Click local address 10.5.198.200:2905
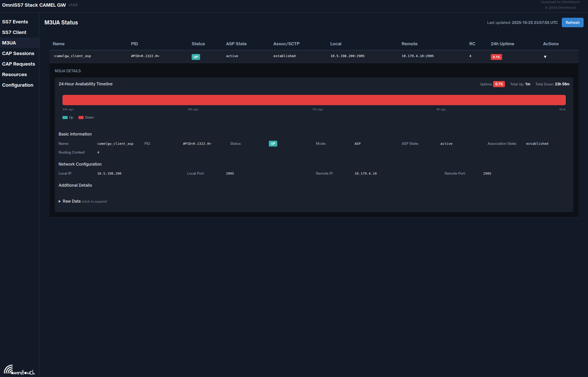This screenshot has width=588, height=377. (x=347, y=56)
